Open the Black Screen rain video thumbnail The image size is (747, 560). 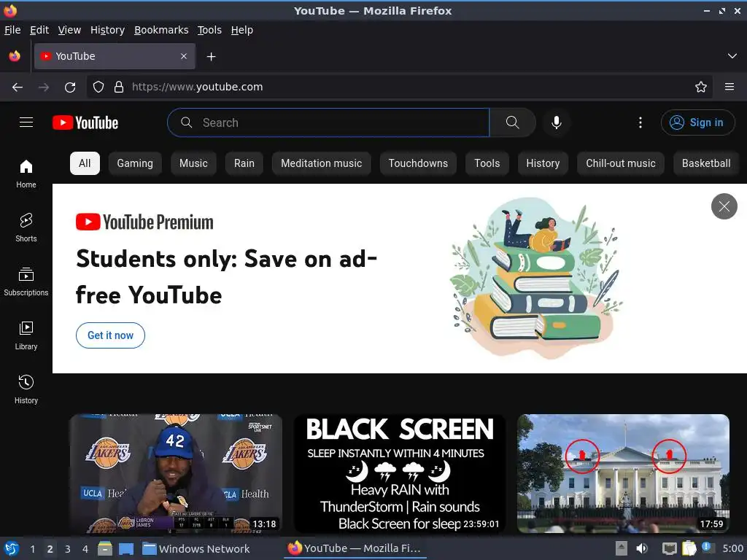point(400,473)
